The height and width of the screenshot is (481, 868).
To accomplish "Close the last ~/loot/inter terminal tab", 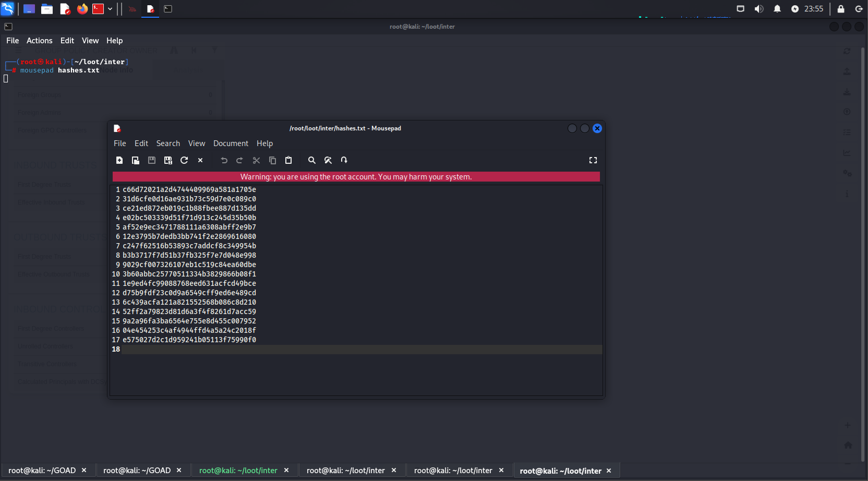I will [609, 471].
